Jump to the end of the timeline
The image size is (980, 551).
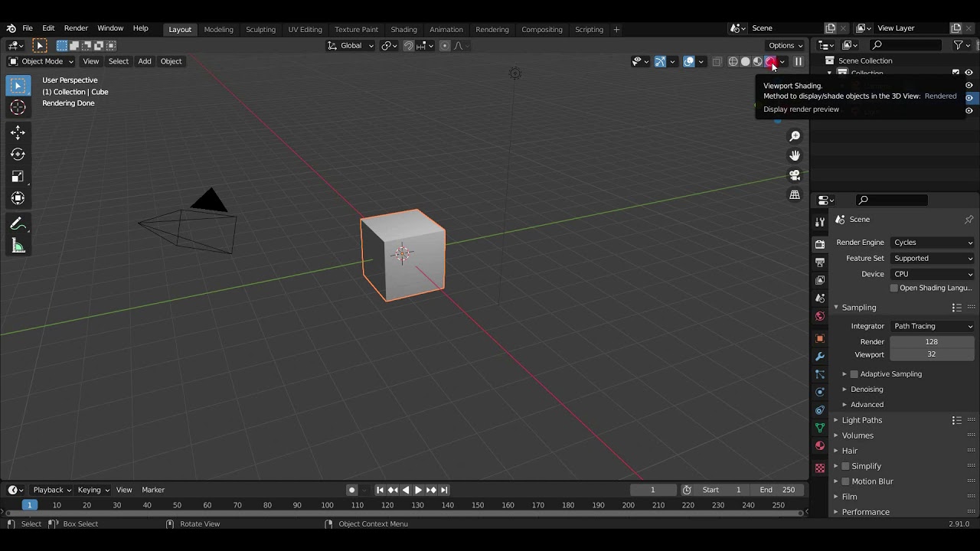[x=444, y=490]
